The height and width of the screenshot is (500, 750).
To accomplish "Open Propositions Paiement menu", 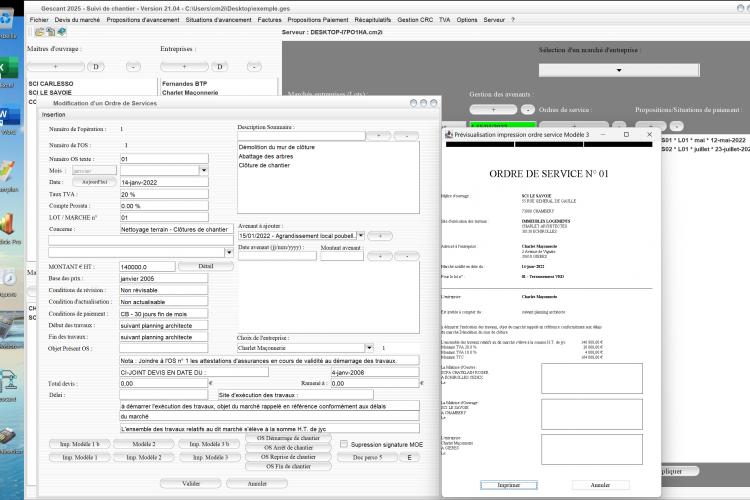I will click(x=318, y=20).
